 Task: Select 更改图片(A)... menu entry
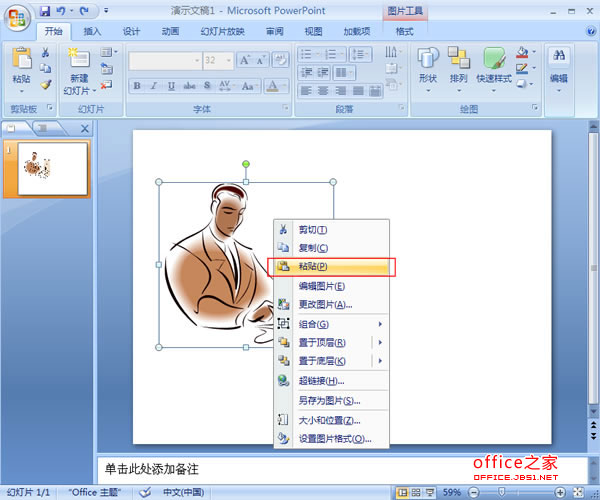click(x=332, y=305)
